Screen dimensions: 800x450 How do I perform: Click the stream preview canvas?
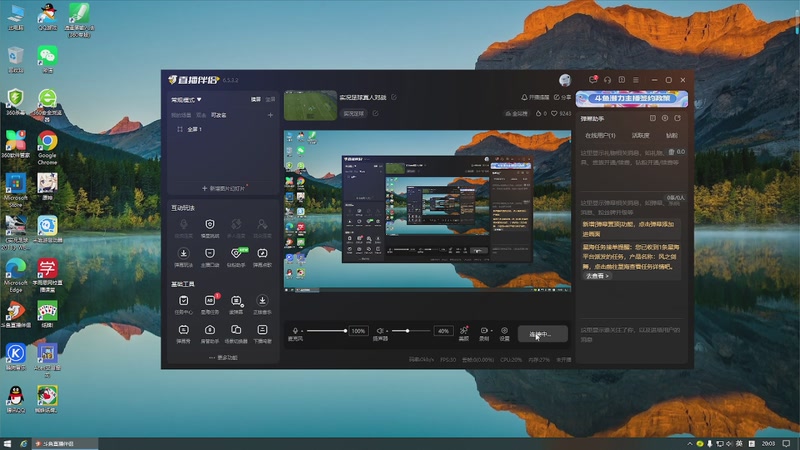coord(428,211)
